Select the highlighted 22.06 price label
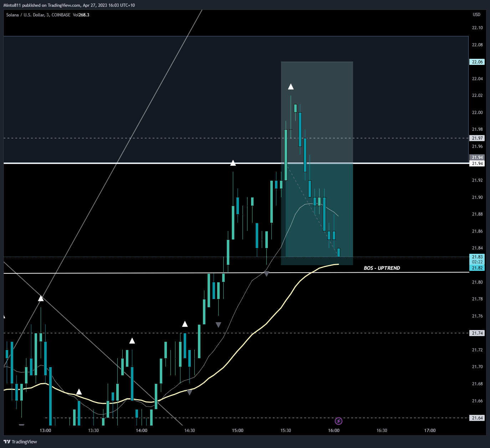The height and width of the screenshot is (448, 490). coord(477,62)
